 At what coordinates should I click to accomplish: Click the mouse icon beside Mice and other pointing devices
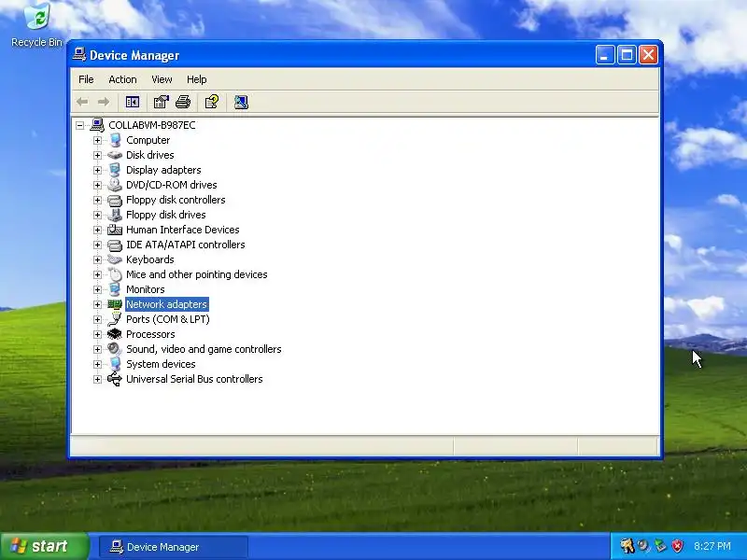[x=115, y=274]
